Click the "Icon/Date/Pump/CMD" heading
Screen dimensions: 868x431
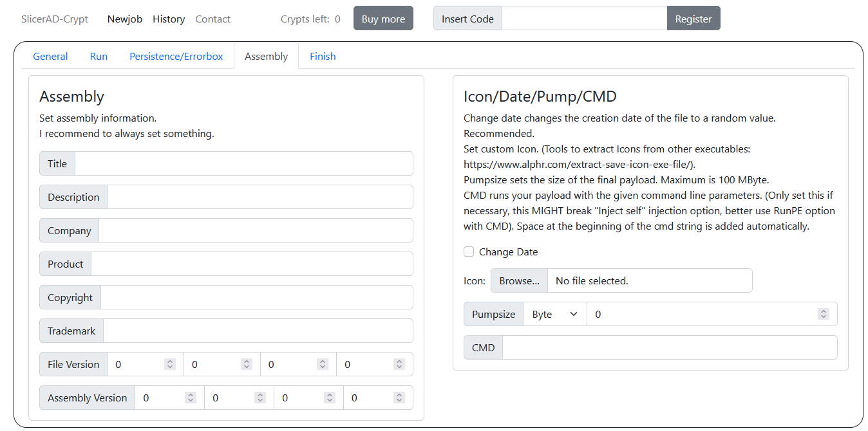pyautogui.click(x=540, y=96)
